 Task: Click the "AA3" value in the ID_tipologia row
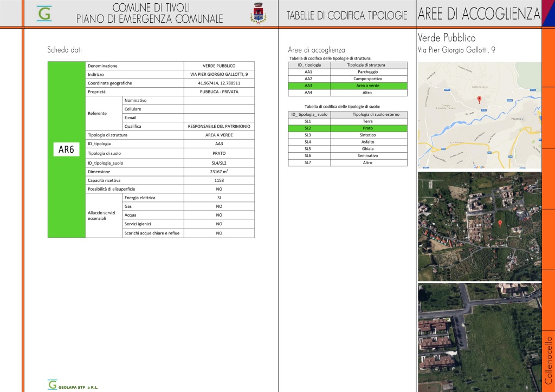click(219, 144)
